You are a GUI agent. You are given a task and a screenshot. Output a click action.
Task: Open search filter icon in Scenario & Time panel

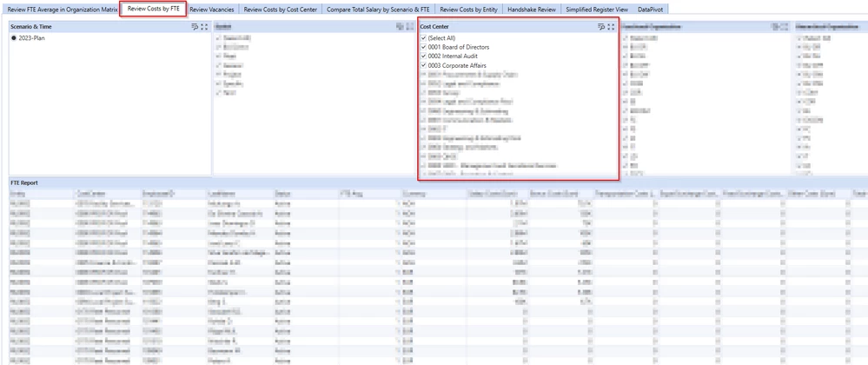[195, 27]
